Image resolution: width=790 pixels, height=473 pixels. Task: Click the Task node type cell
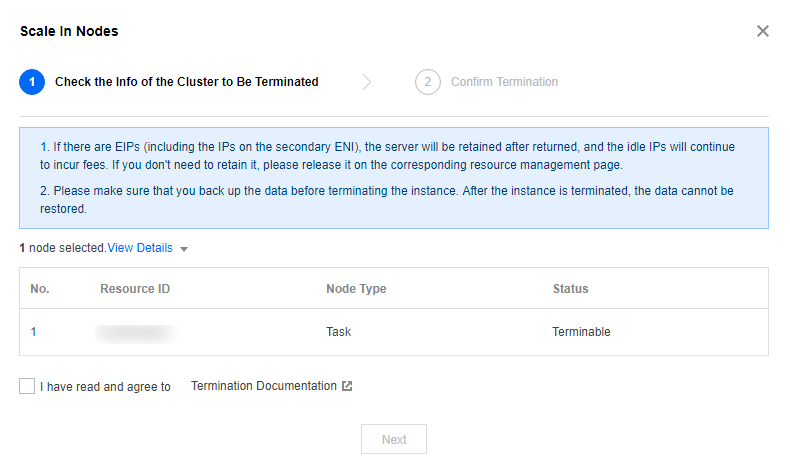tap(339, 332)
